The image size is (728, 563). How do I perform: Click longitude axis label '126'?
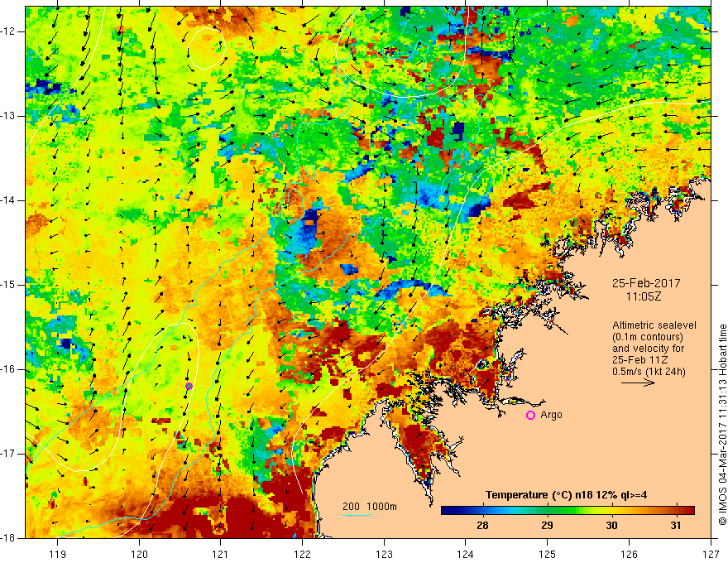[629, 554]
